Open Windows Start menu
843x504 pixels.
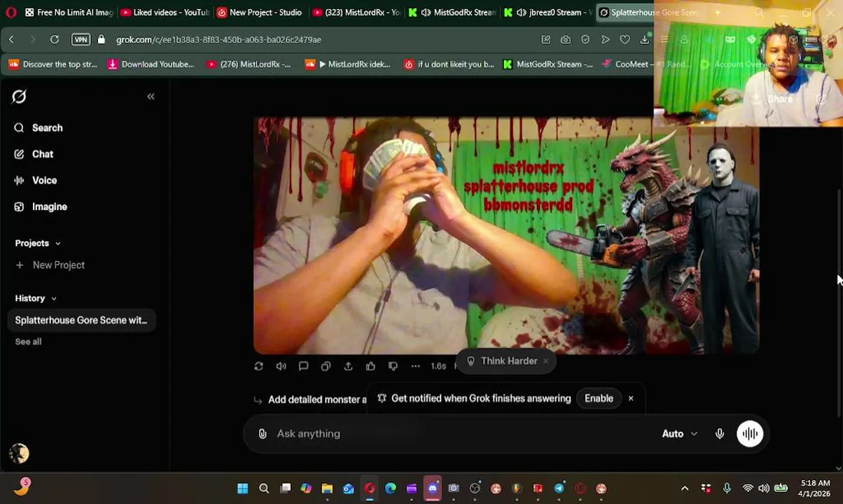tap(242, 489)
